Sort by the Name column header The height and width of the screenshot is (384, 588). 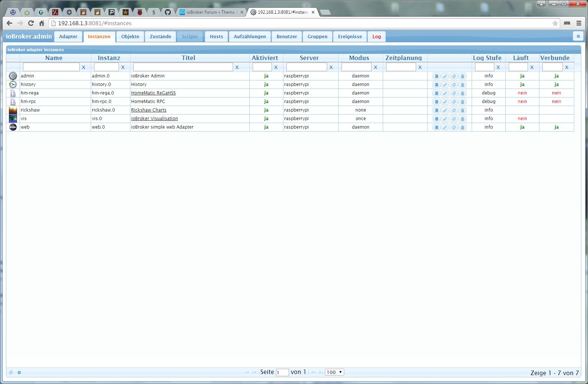[x=54, y=58]
